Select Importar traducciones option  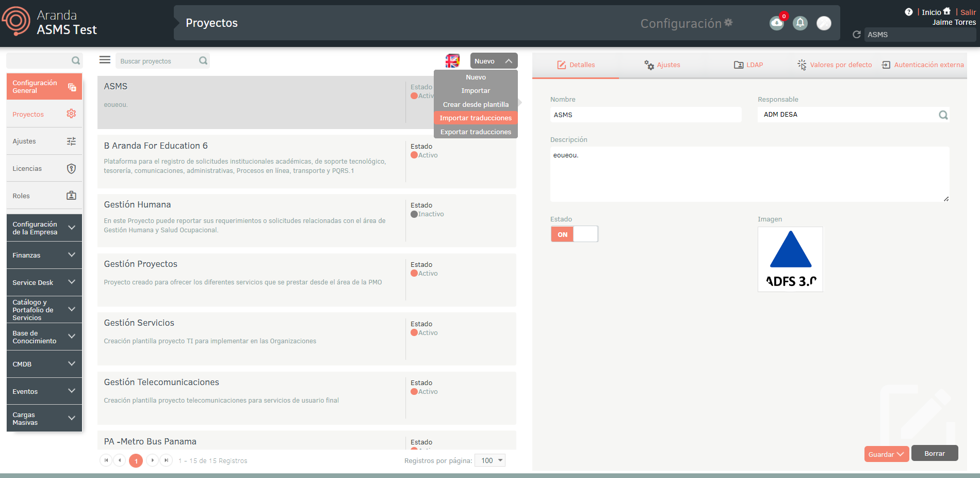[x=476, y=118]
